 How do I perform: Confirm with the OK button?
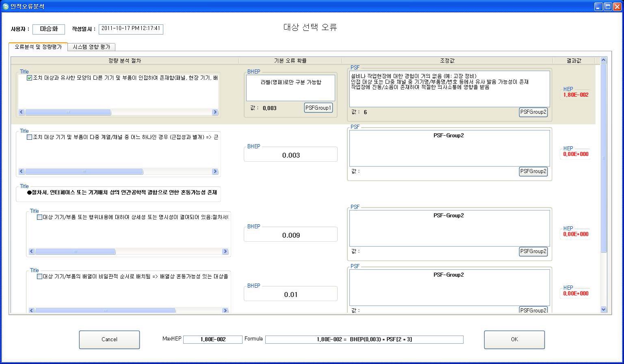click(x=514, y=340)
